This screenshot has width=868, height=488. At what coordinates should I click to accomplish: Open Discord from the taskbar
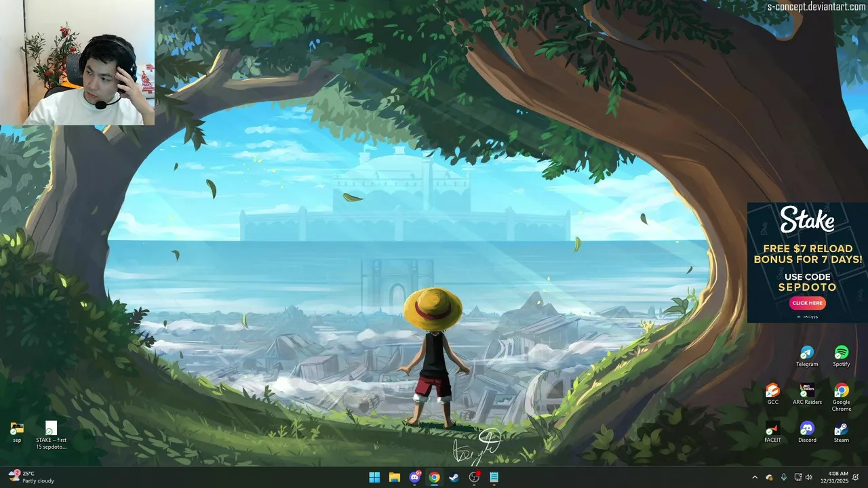414,477
